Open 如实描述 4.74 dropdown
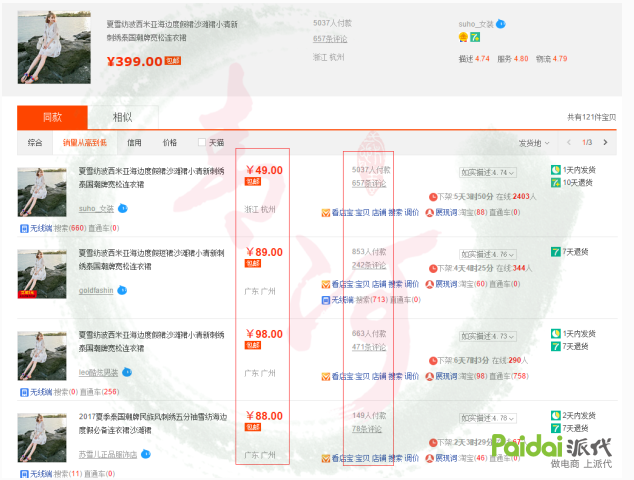This screenshot has width=634, height=480. tap(488, 173)
